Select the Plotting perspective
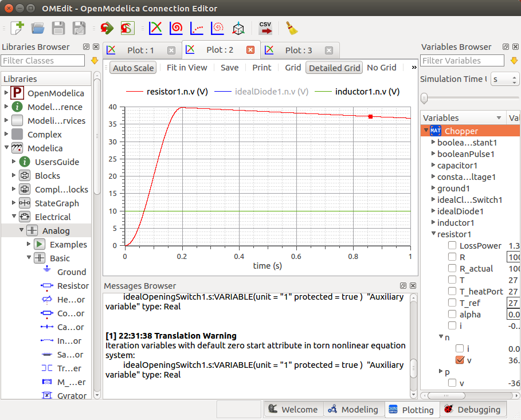Image resolution: width=521 pixels, height=420 pixels. [412, 409]
